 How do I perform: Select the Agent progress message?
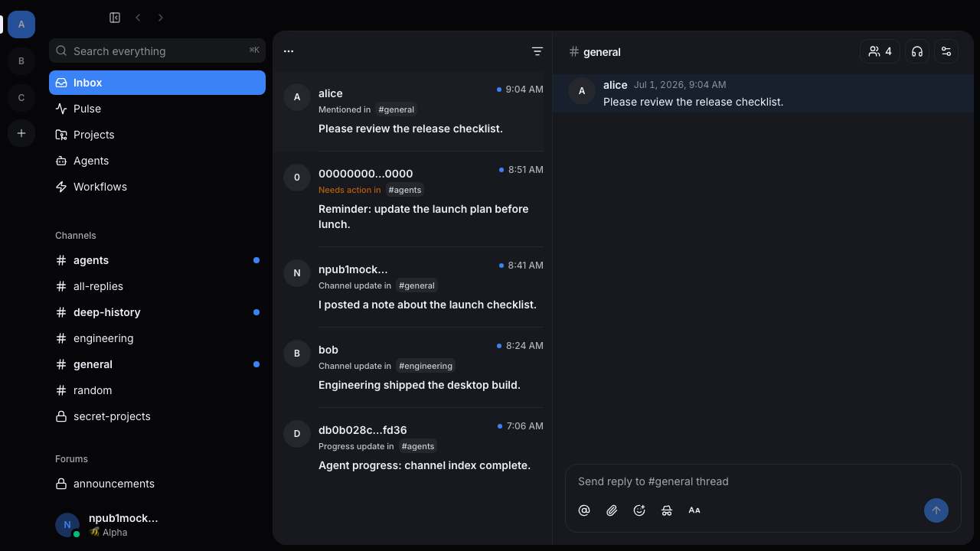click(408, 448)
